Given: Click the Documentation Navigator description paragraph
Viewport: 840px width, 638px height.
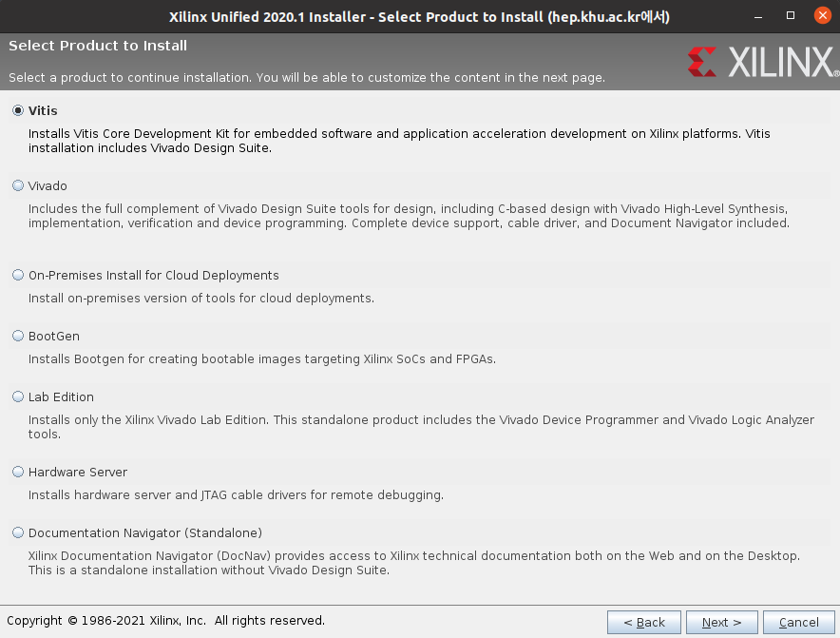Looking at the screenshot, I should click(x=413, y=563).
